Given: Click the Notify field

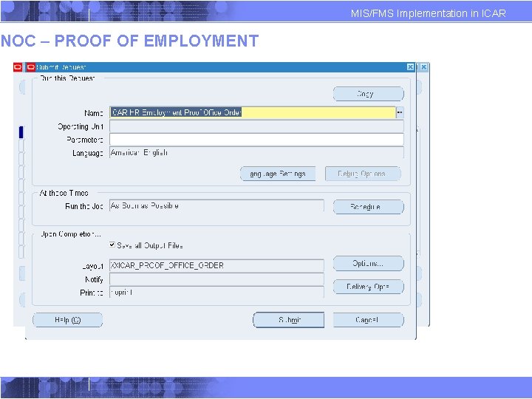Looking at the screenshot, I should click(216, 279).
